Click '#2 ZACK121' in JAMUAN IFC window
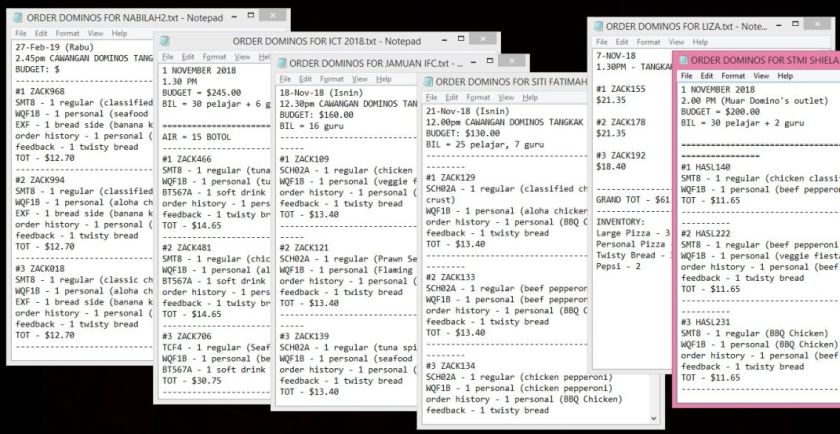Image resolution: width=840 pixels, height=434 pixels. click(304, 248)
